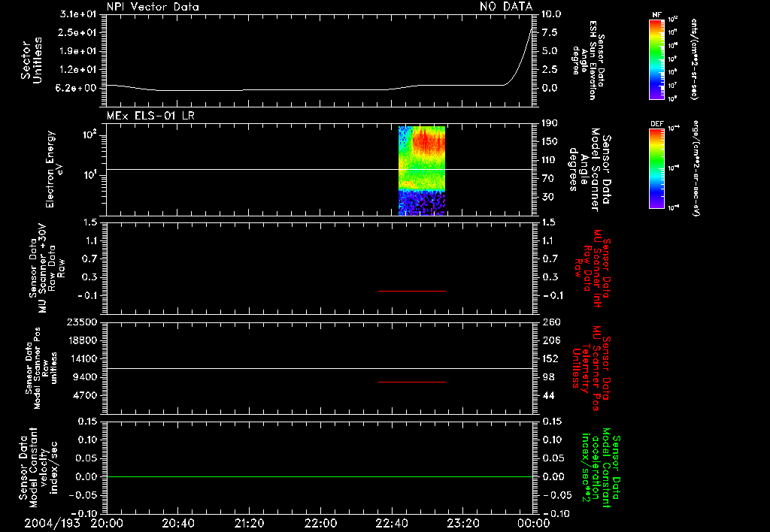Click the '23:20' time tick label
The image size is (770, 532).
pyautogui.click(x=462, y=523)
